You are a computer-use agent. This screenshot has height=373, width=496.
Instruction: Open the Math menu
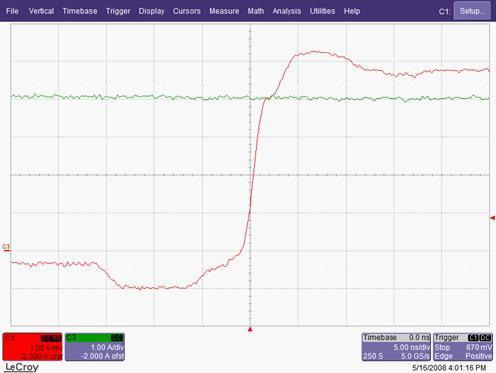click(256, 11)
